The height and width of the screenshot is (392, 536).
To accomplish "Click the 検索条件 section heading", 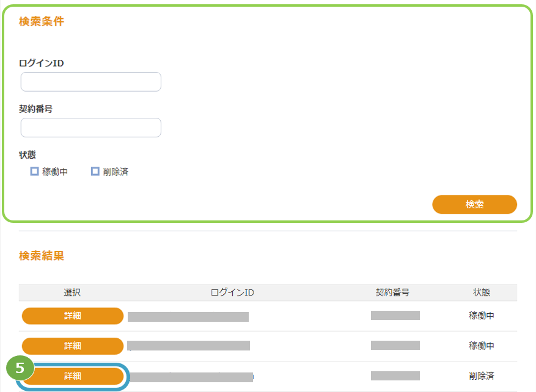I will (x=42, y=21).
